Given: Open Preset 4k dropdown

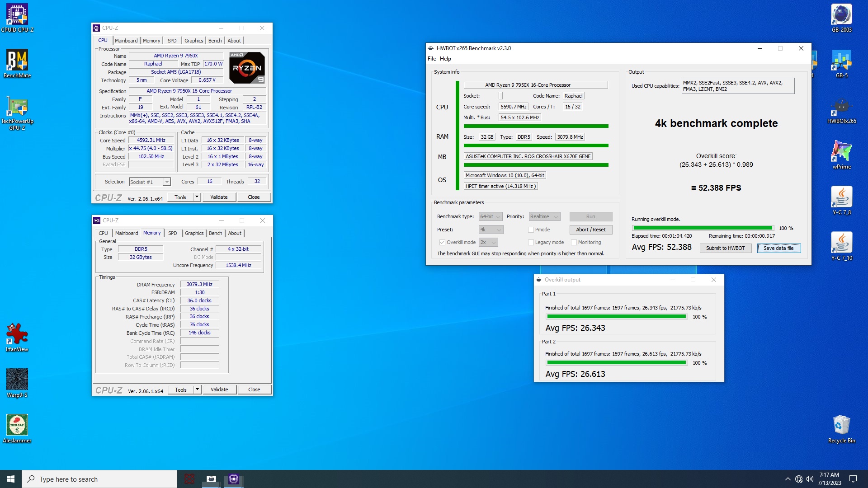Looking at the screenshot, I should (491, 230).
